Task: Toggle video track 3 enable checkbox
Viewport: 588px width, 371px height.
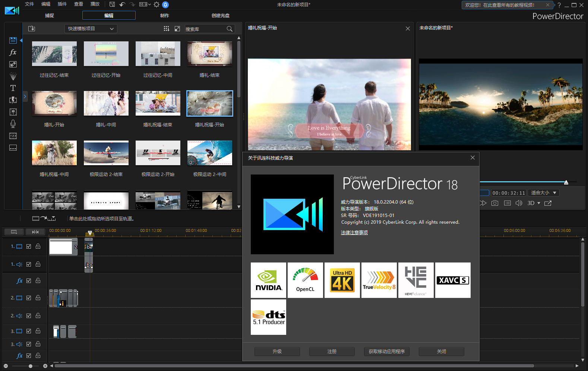Action: coord(29,331)
